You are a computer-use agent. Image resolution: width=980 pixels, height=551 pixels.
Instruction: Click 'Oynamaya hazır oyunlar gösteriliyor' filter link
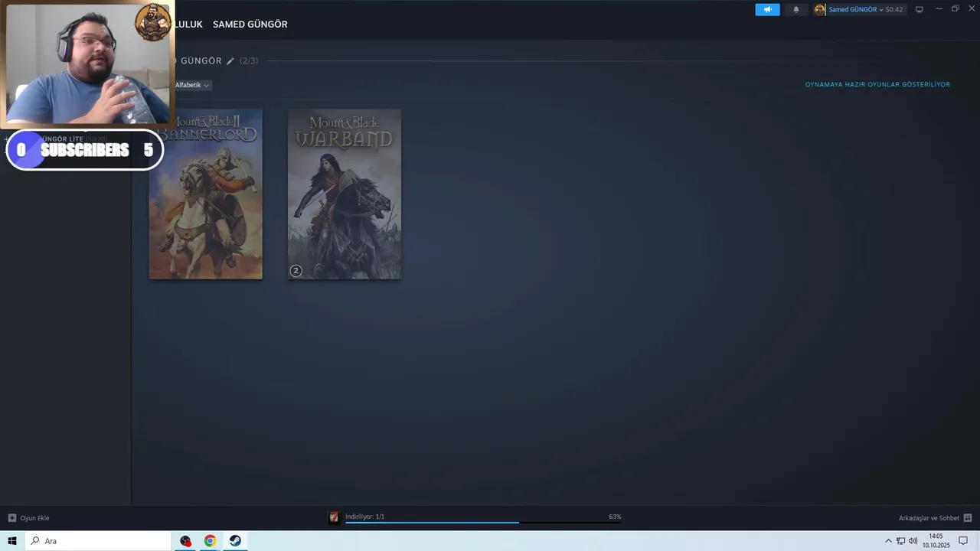(x=877, y=84)
